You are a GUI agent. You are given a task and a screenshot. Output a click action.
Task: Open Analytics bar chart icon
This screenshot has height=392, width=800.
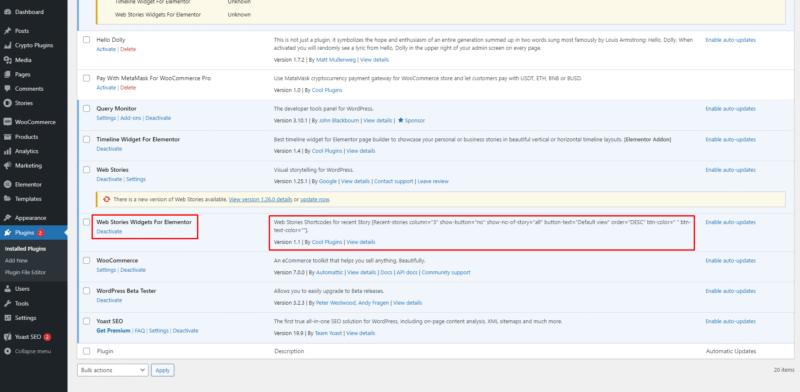click(7, 151)
